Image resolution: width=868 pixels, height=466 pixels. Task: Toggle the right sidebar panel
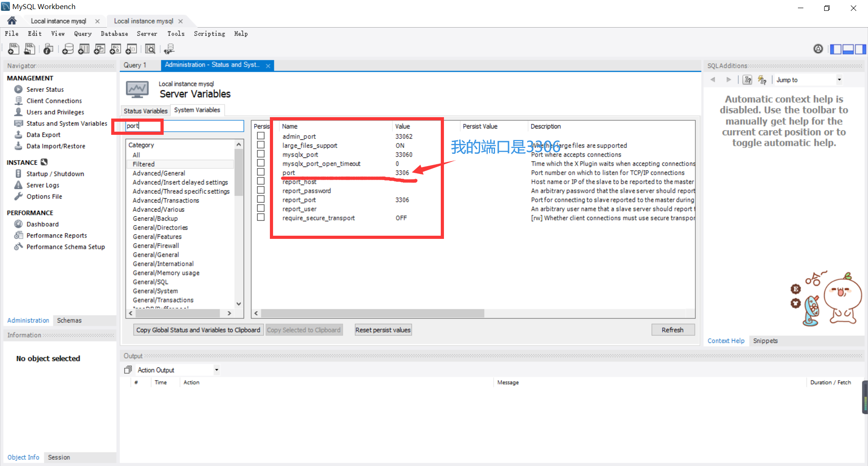coord(860,49)
